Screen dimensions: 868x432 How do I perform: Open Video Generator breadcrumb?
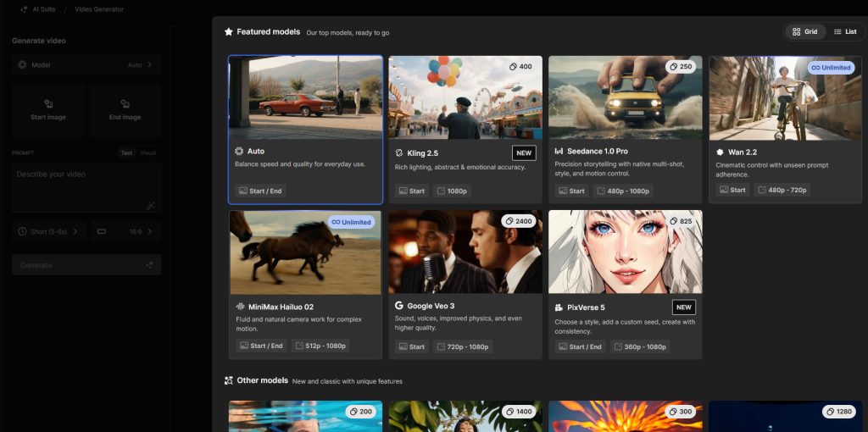[x=99, y=9]
